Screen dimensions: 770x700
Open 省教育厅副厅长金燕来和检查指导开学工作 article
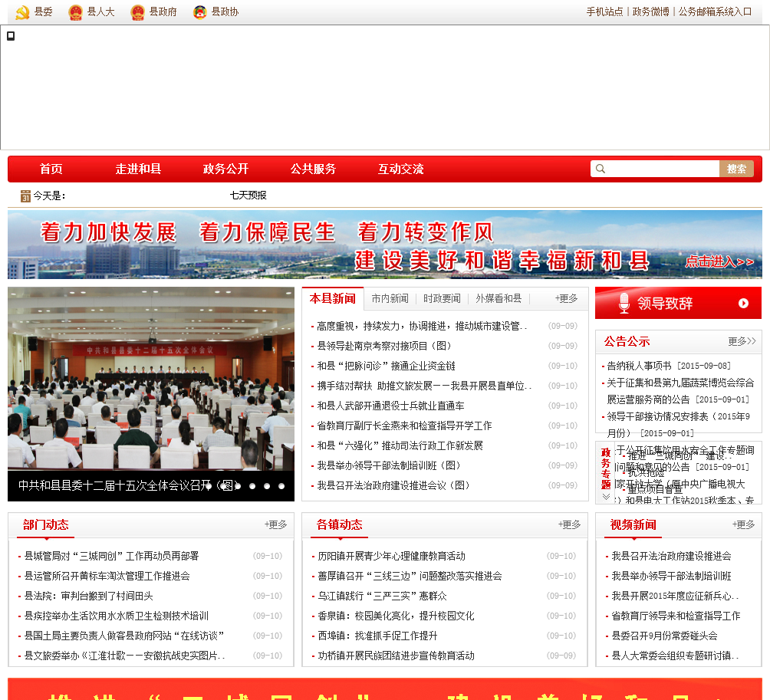click(404, 426)
